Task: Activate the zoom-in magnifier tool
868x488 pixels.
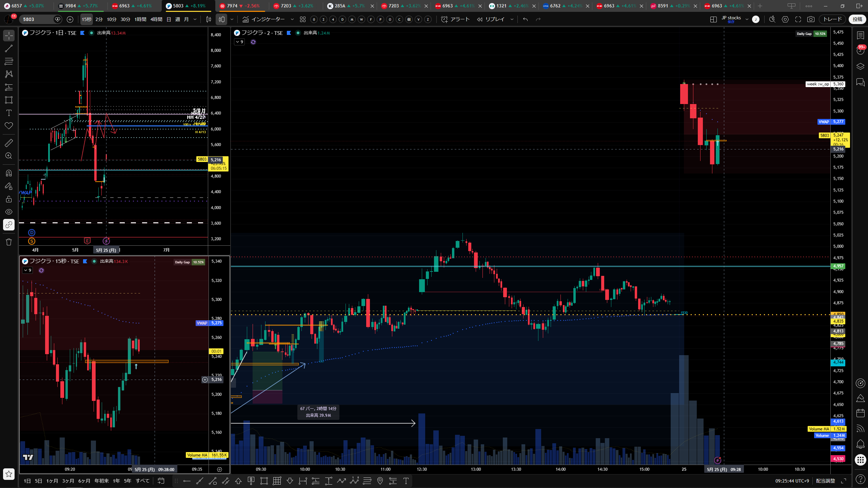Action: (x=9, y=156)
